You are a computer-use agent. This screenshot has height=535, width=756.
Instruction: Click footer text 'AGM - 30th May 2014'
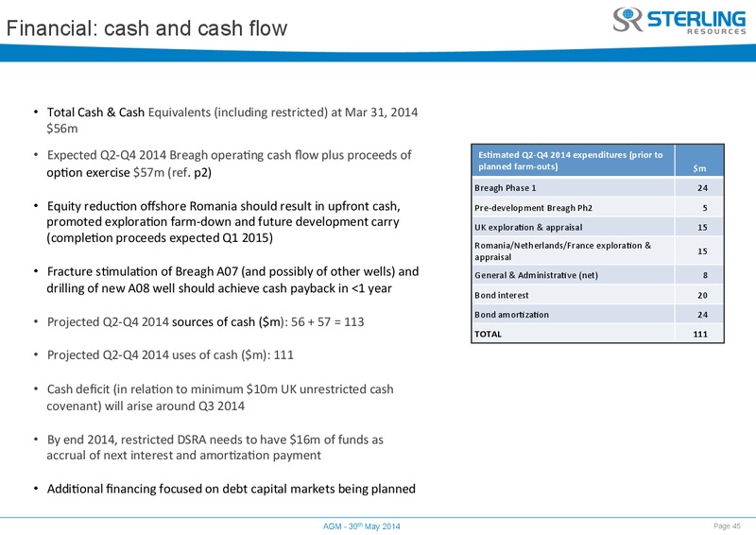click(362, 526)
